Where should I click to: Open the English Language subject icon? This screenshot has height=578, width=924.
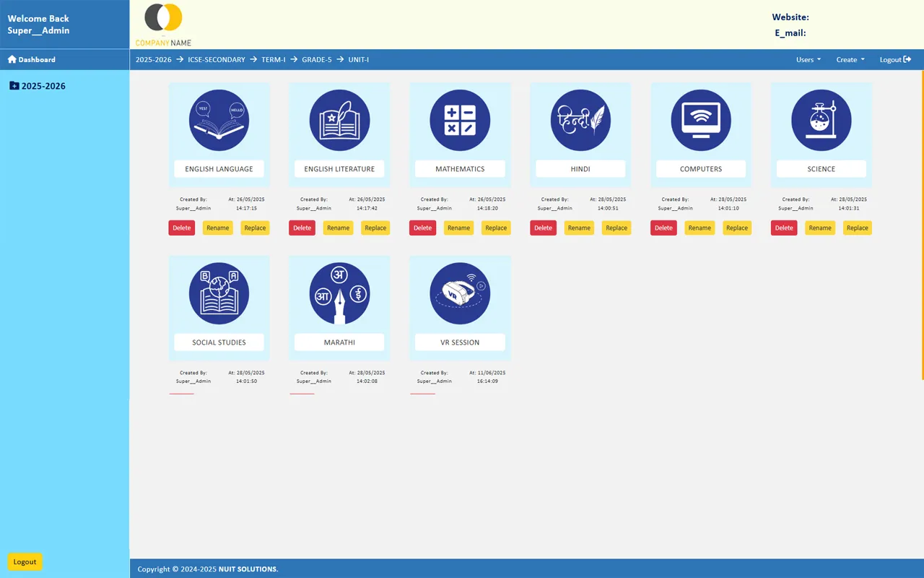[x=219, y=120]
